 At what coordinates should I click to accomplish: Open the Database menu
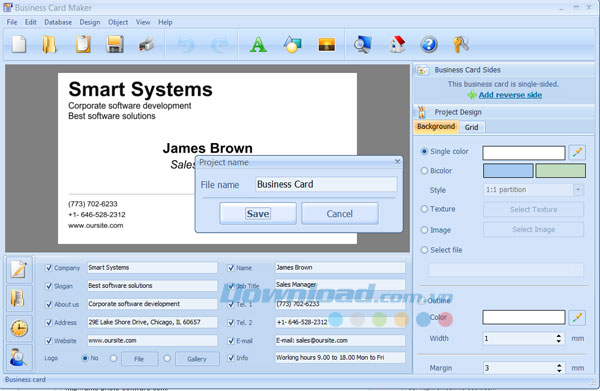point(58,22)
